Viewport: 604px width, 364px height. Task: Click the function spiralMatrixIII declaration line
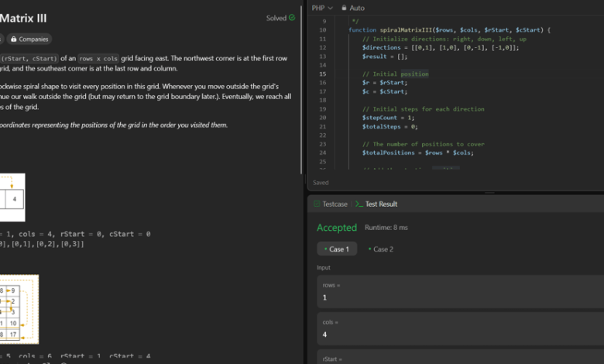pos(450,30)
